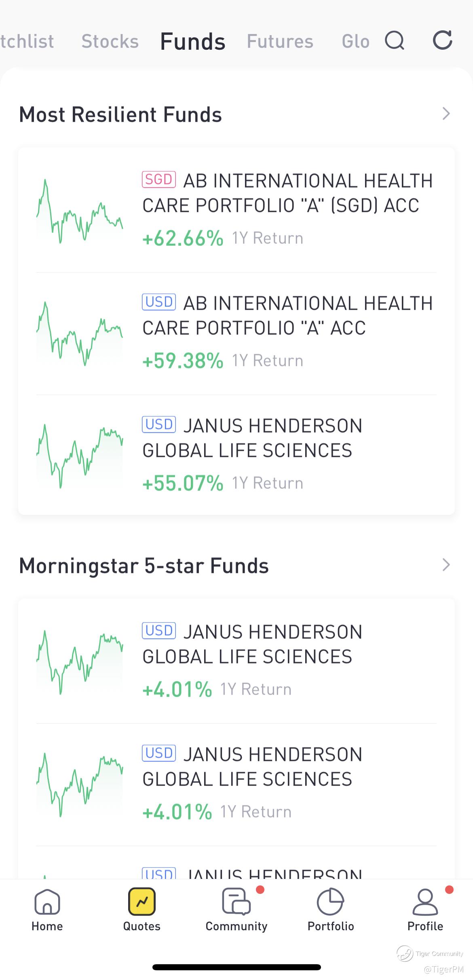Tap the SGD fund's sparkline chart
The image size is (473, 980).
click(80, 211)
